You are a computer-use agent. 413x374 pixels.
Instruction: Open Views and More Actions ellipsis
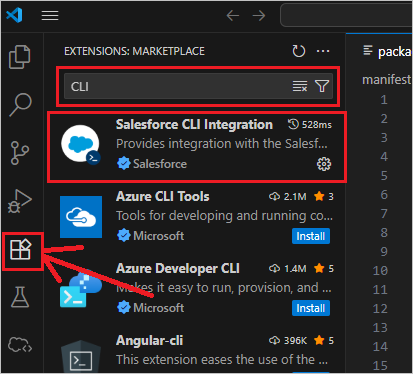point(323,51)
